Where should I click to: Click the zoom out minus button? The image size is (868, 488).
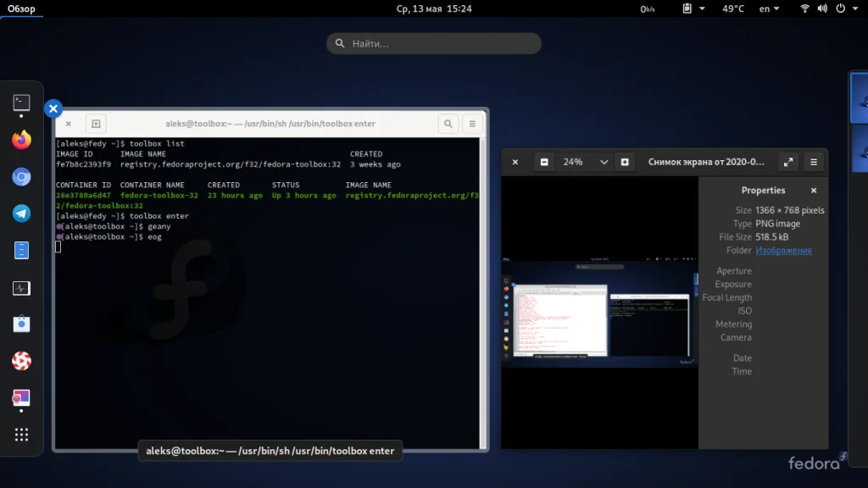click(544, 162)
